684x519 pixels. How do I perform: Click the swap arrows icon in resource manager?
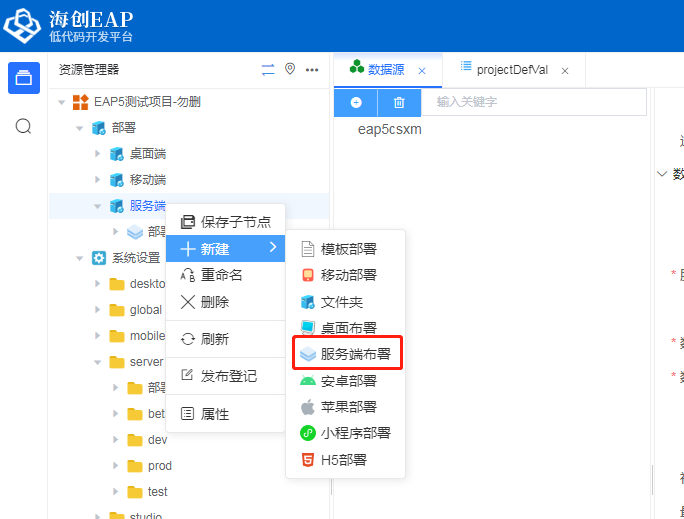(x=268, y=69)
